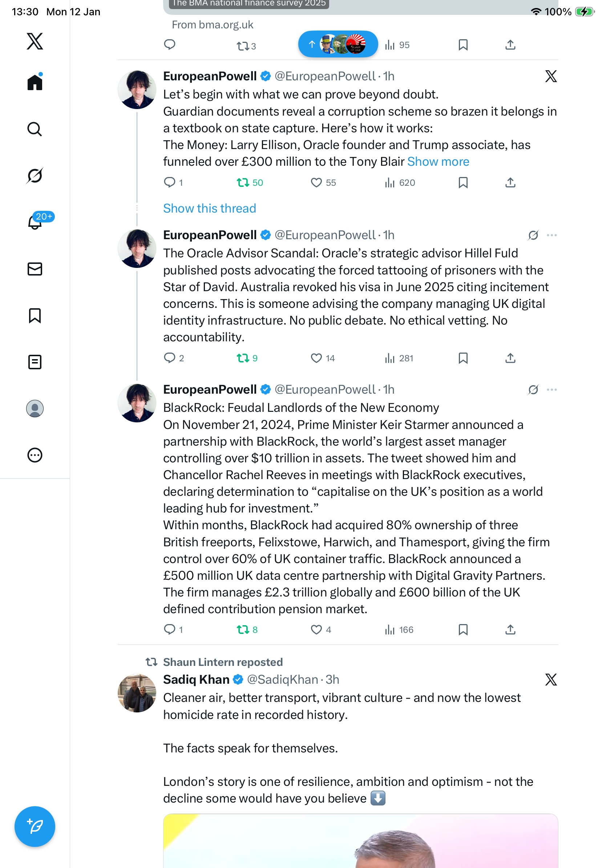Open the Grok icon in sidebar
Image resolution: width=606 pixels, height=868 pixels.
35,176
